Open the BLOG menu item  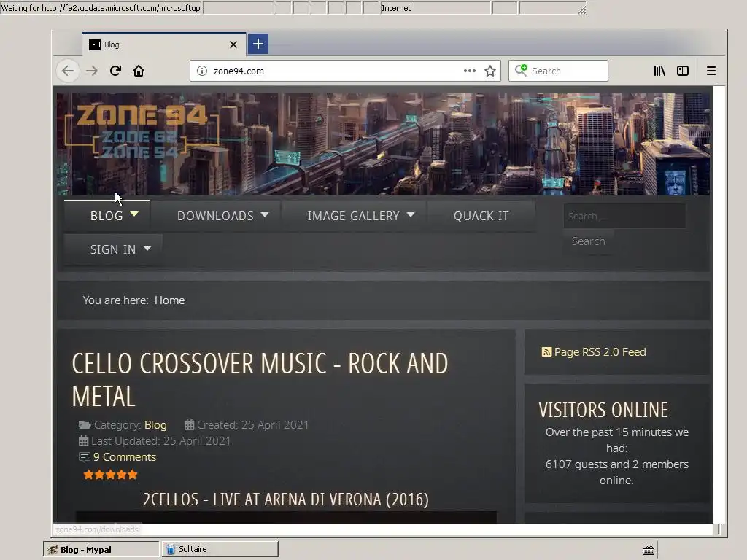pyautogui.click(x=107, y=216)
